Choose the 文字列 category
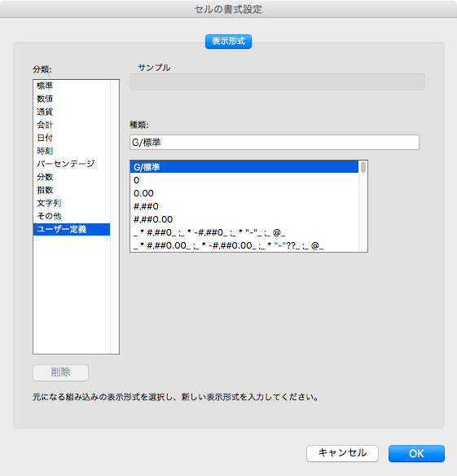 click(72, 203)
